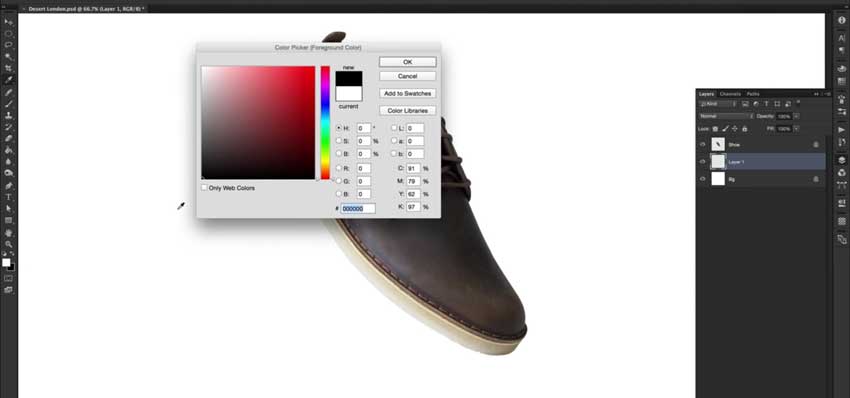Open the Info panel icon
The height and width of the screenshot is (398, 850).
tap(842, 21)
